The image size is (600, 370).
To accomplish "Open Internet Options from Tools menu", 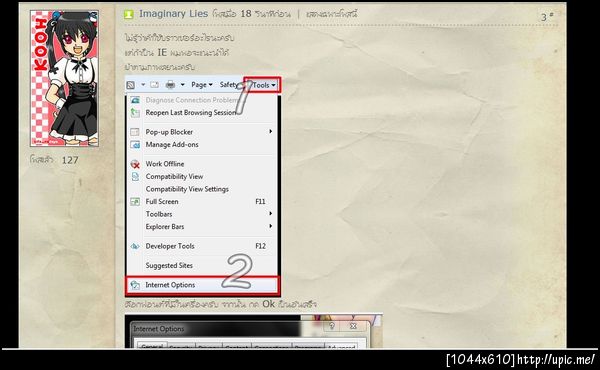I will click(x=202, y=285).
